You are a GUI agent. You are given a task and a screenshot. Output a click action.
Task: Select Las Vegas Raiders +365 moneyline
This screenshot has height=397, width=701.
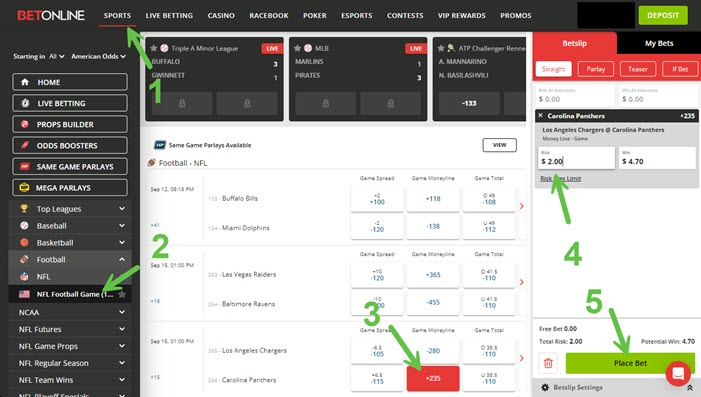coord(433,275)
